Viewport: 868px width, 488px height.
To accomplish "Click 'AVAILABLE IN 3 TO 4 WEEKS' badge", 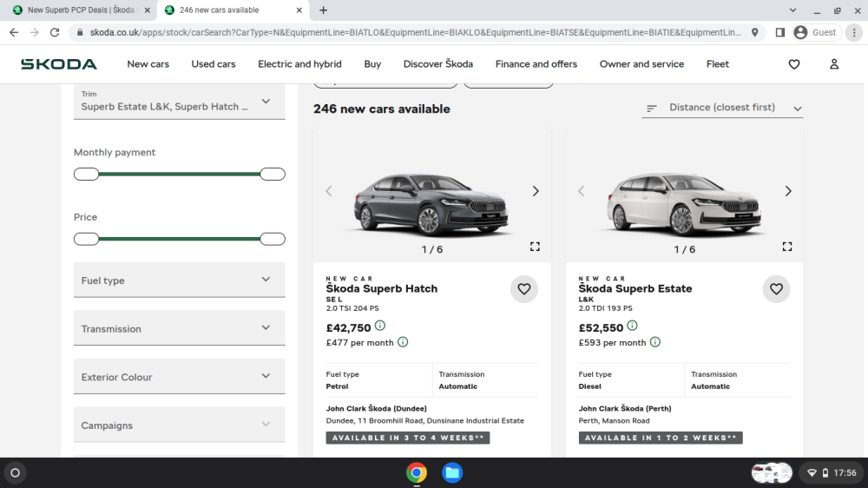I will [407, 438].
